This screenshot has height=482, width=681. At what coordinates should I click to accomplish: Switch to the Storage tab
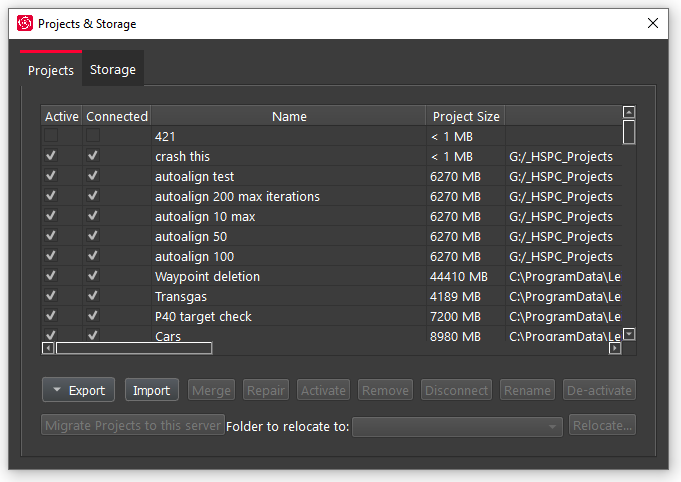[113, 70]
